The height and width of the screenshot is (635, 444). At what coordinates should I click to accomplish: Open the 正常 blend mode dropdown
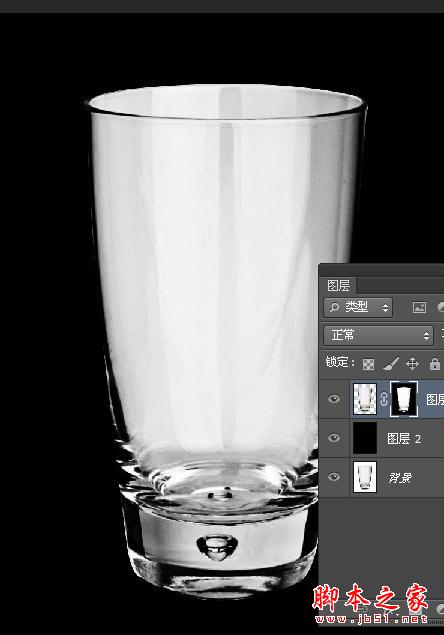point(378,335)
